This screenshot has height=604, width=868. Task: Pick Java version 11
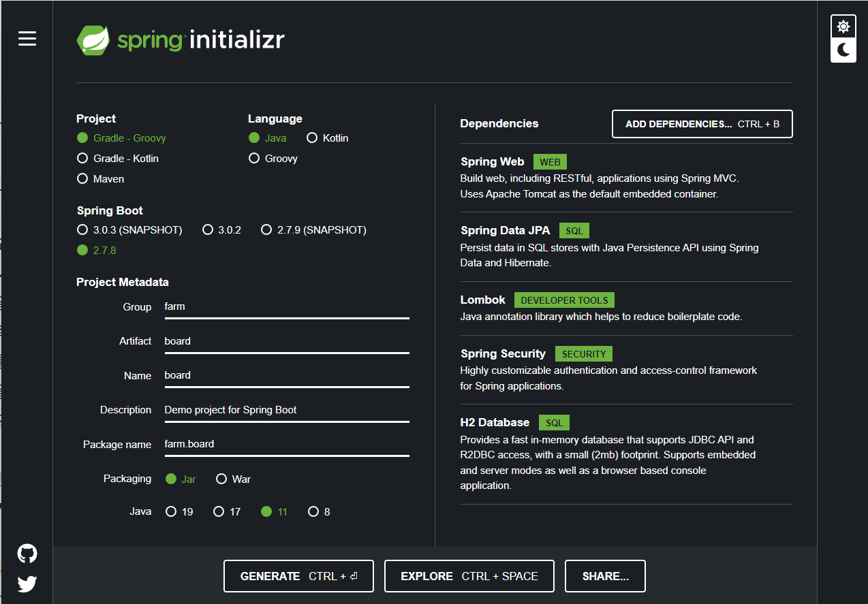click(x=274, y=511)
